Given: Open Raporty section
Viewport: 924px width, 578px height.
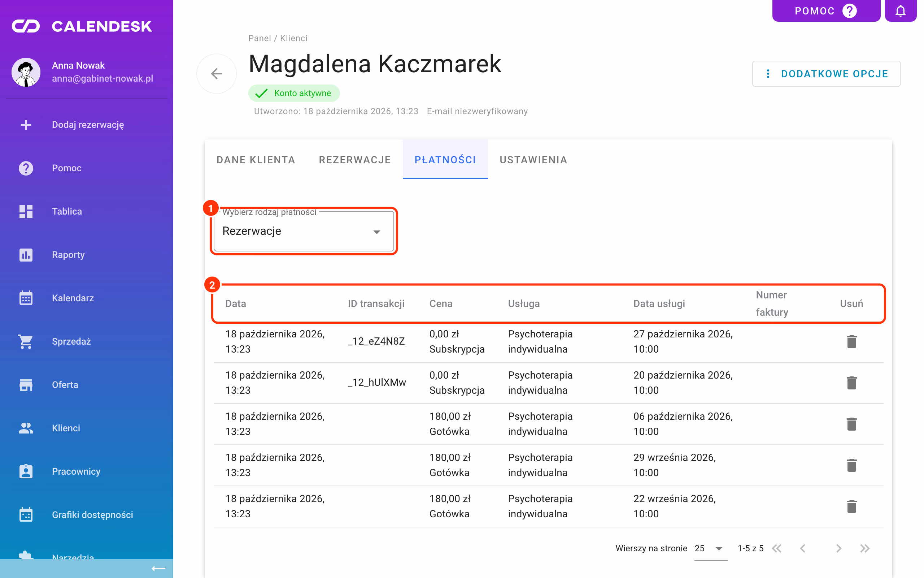Looking at the screenshot, I should coord(86,255).
